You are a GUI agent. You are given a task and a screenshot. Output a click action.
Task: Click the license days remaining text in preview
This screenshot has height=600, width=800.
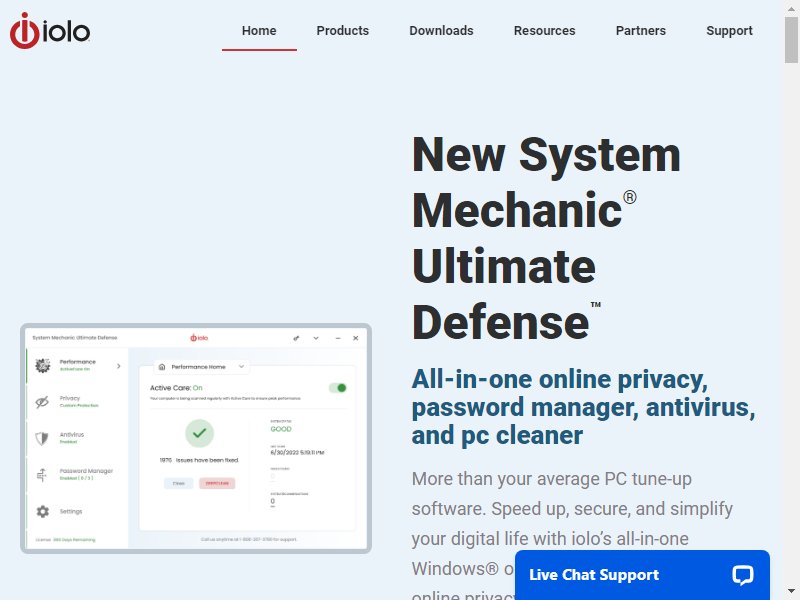pos(65,540)
